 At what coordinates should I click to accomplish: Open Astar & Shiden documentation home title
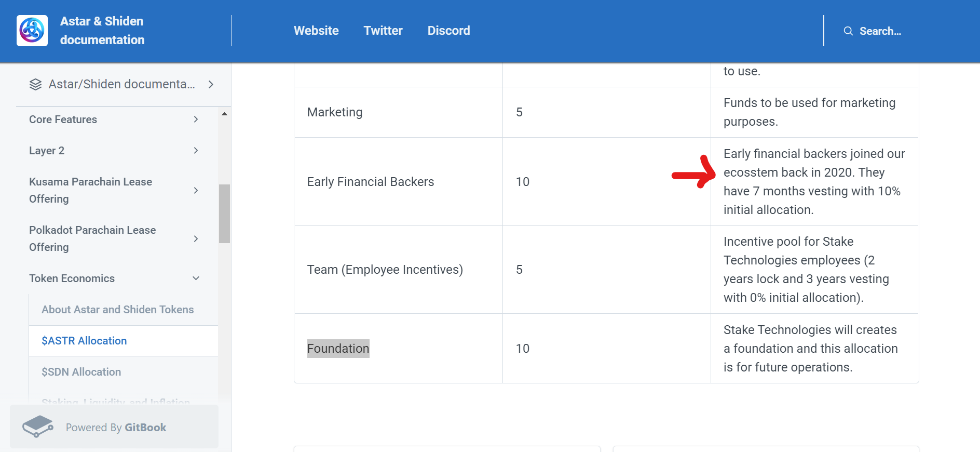102,31
